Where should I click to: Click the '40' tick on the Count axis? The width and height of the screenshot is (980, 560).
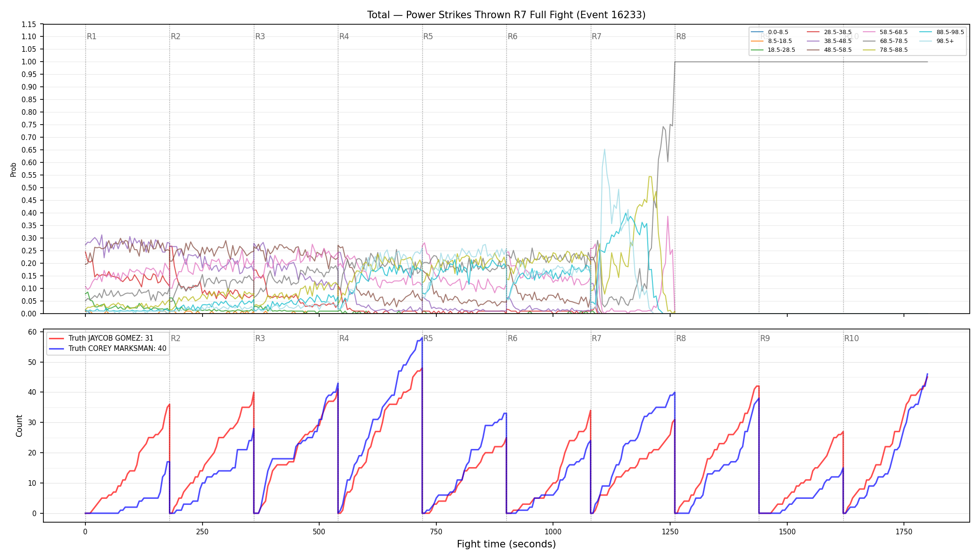tap(32, 392)
